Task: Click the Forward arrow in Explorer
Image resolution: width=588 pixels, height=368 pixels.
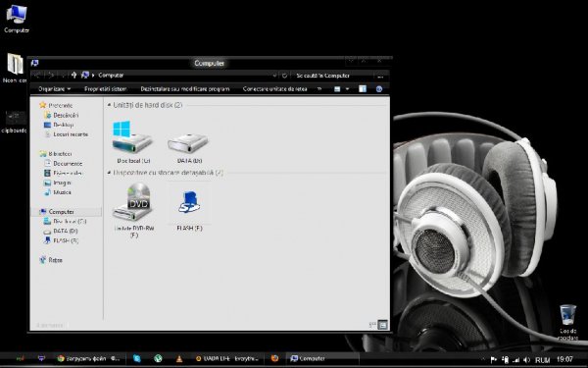Action: [51, 76]
